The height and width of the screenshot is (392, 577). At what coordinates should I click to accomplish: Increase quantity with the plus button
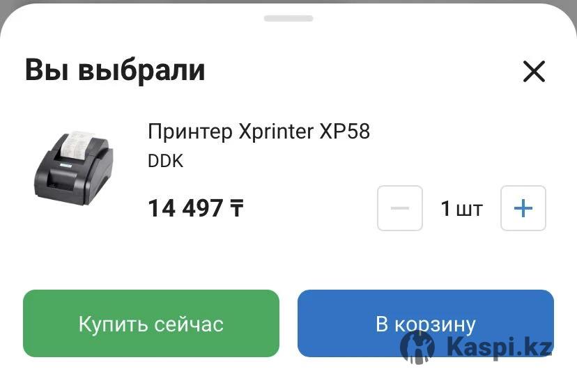(523, 208)
